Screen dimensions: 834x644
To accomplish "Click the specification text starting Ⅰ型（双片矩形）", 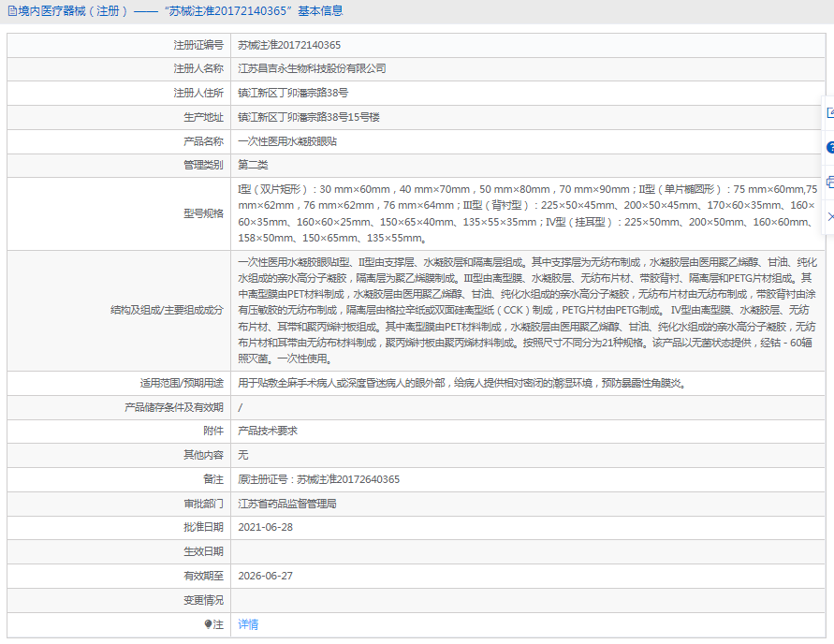I will pos(528,213).
